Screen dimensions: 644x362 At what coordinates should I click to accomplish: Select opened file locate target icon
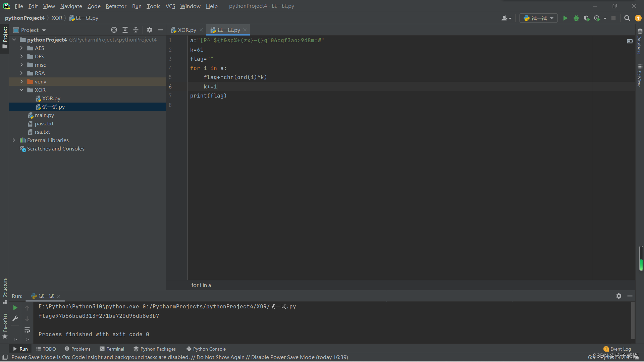114,30
